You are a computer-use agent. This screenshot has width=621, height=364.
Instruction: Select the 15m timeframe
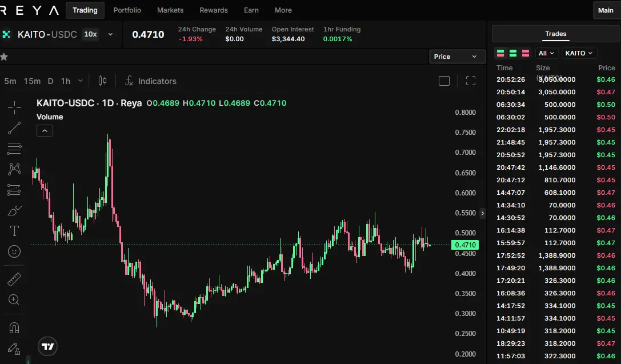32,81
